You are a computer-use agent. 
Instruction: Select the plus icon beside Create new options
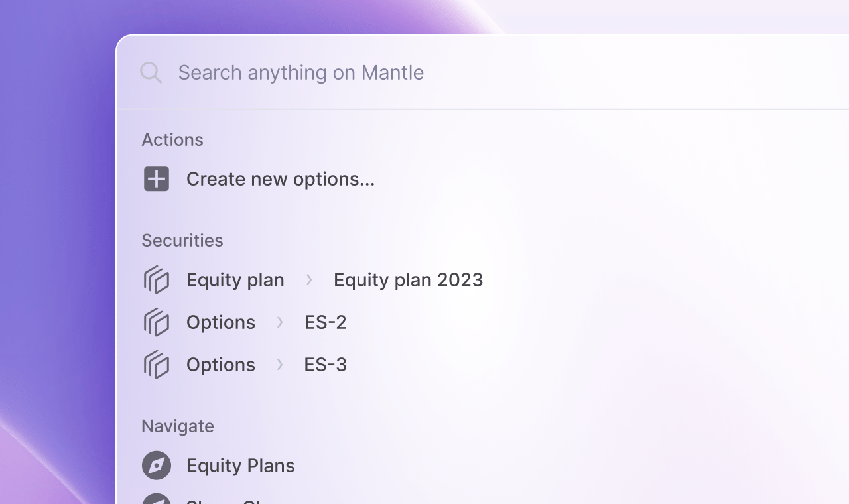[x=156, y=178]
